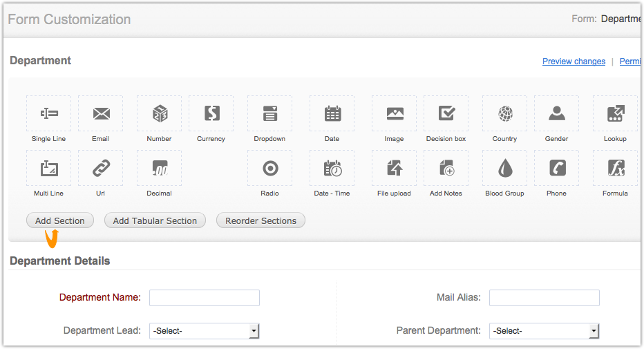Pick the Blood Group droplet icon
The width and height of the screenshot is (644, 349).
coord(505,168)
